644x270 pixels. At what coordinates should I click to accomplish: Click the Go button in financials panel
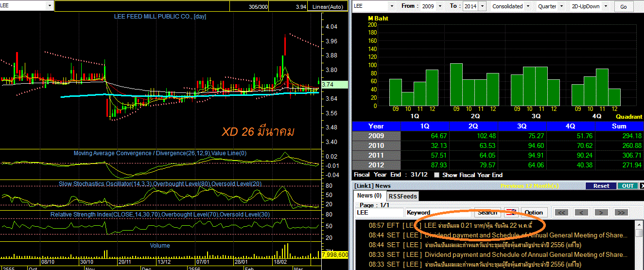pos(624,6)
